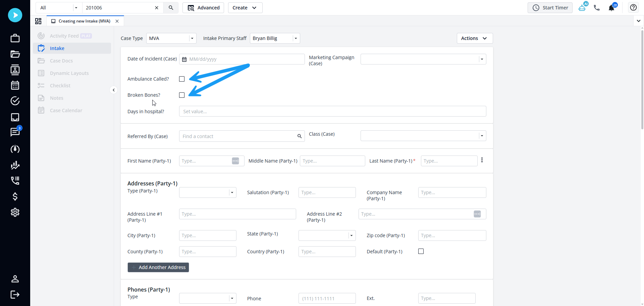Screen dimensions: 644x306
Task: Close the Creating new Intake tab
Action: tap(117, 21)
